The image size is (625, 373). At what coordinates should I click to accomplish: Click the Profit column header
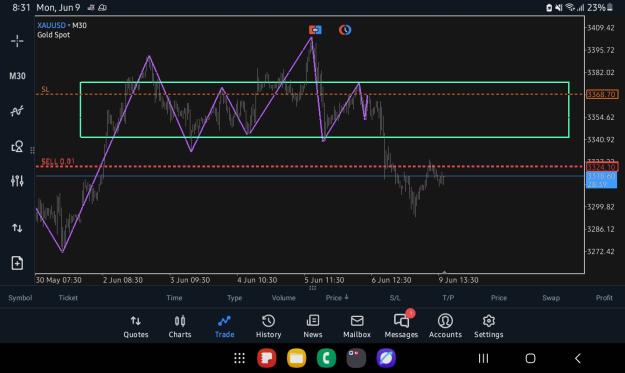pyautogui.click(x=604, y=298)
